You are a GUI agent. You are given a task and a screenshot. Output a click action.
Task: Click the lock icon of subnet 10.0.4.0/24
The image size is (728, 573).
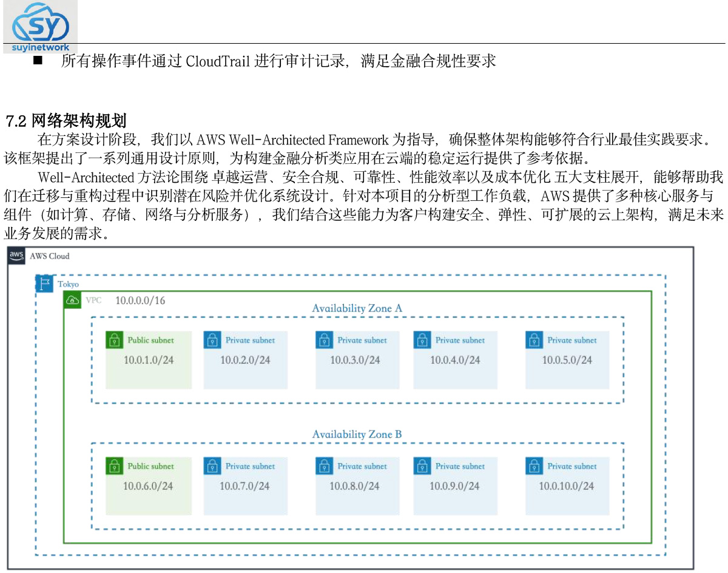[x=422, y=340]
